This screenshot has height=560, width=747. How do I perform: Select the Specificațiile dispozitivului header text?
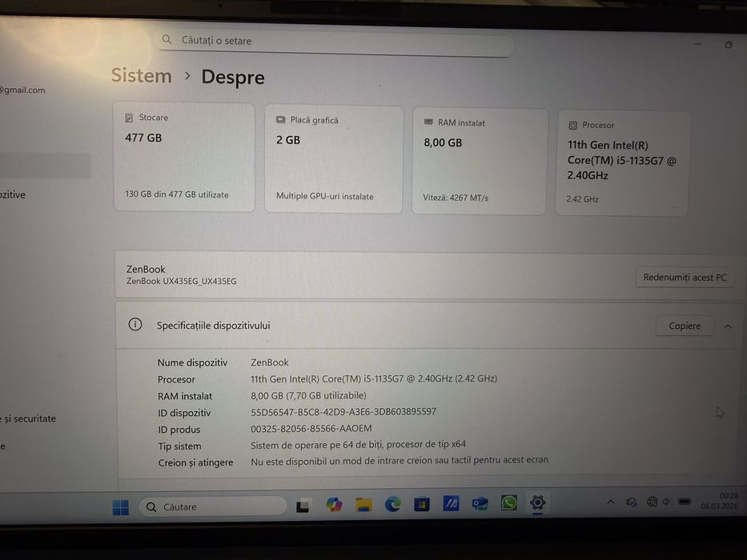pos(214,326)
